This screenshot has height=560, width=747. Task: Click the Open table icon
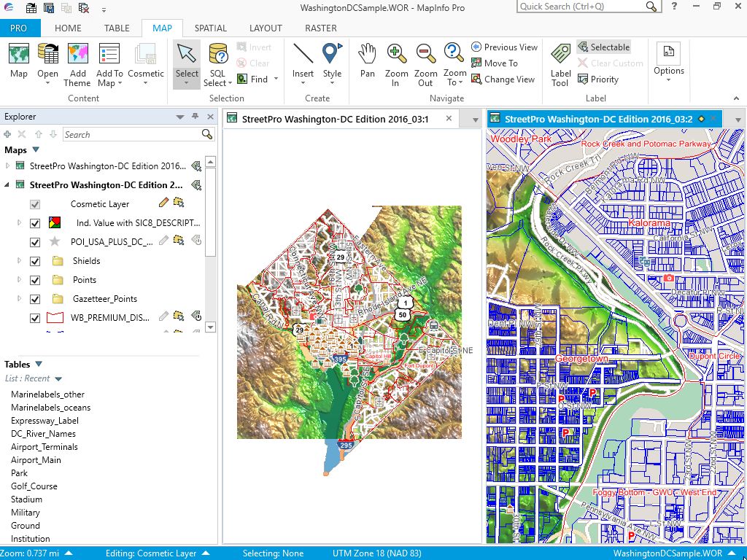48,60
